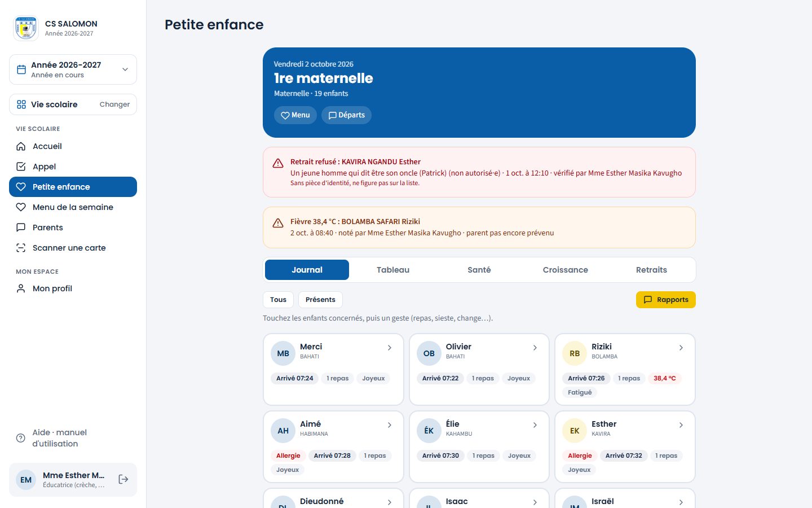Select Petite enfance in the sidebar
812x508 pixels.
[73, 187]
